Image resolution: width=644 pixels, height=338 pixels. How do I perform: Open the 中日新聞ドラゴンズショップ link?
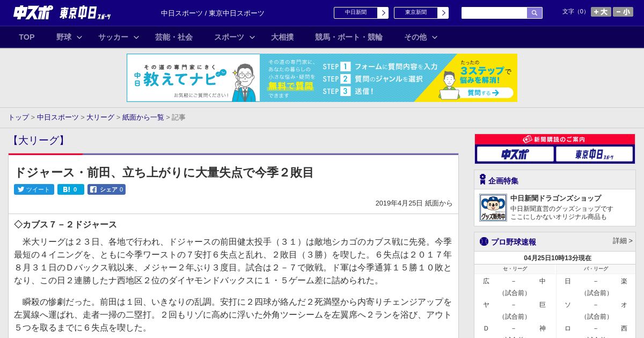pyautogui.click(x=555, y=198)
